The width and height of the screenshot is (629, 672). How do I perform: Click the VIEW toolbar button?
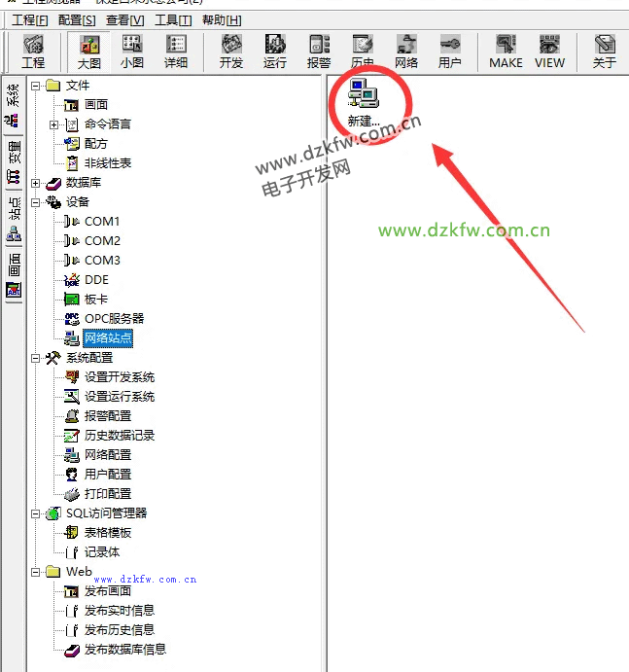[x=549, y=51]
